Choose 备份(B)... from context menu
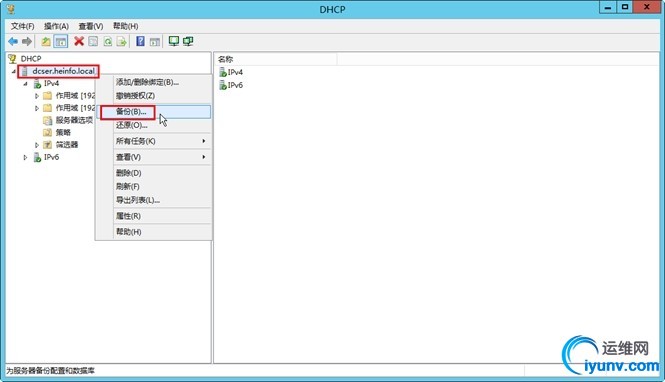 154,112
